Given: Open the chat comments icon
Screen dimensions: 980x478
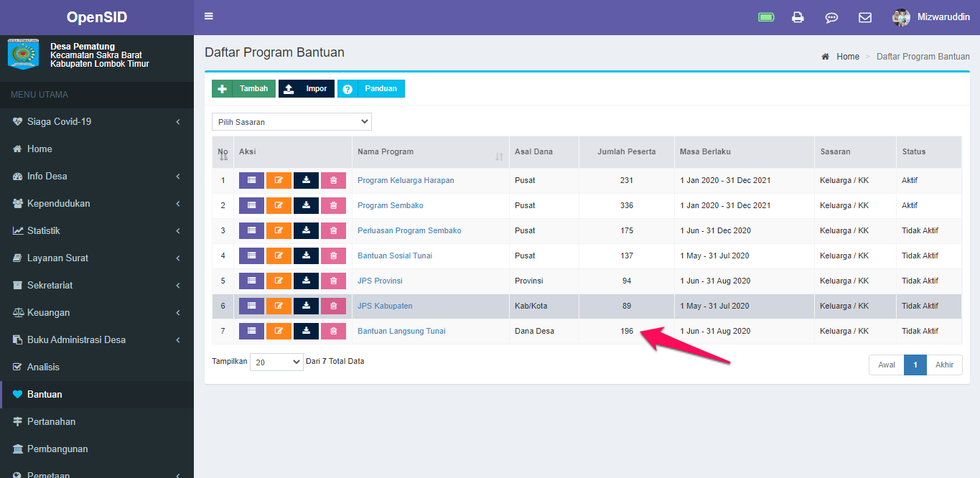Looking at the screenshot, I should 831,17.
